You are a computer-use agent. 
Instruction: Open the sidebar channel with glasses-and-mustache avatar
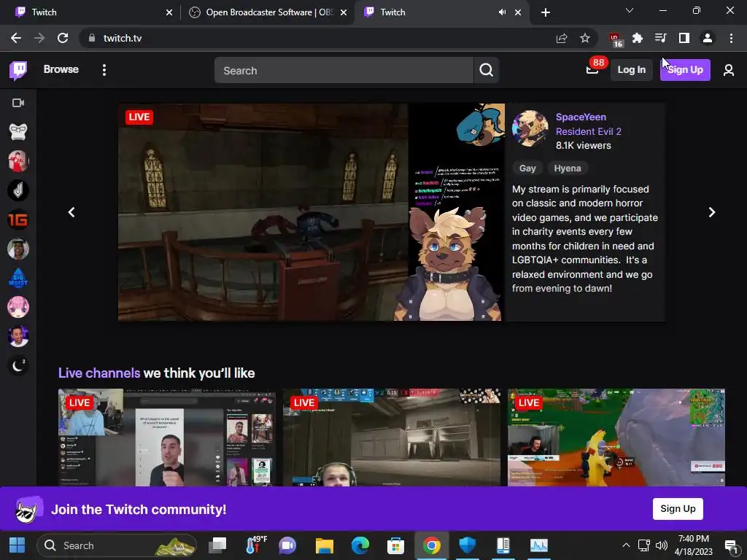click(18, 132)
